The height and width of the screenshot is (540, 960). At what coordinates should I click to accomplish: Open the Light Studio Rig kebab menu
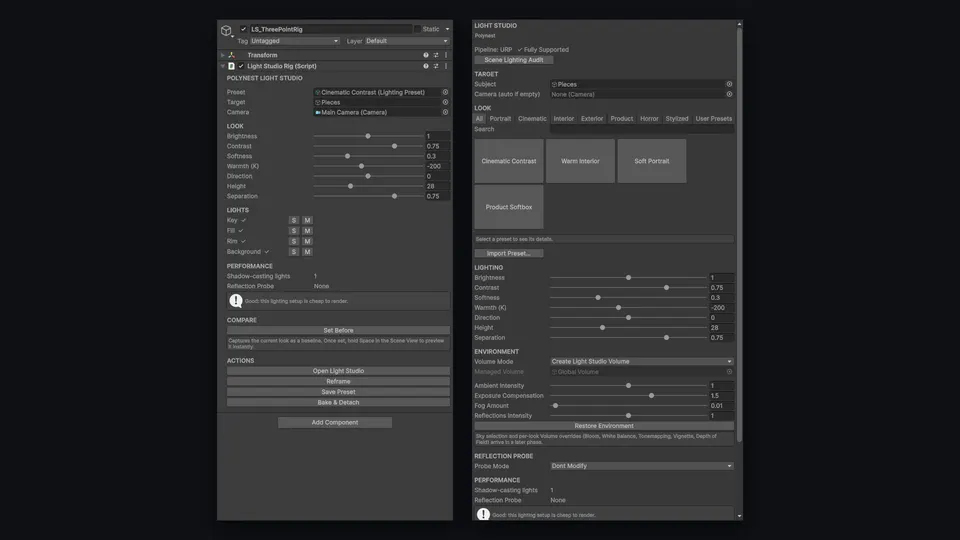pos(446,66)
